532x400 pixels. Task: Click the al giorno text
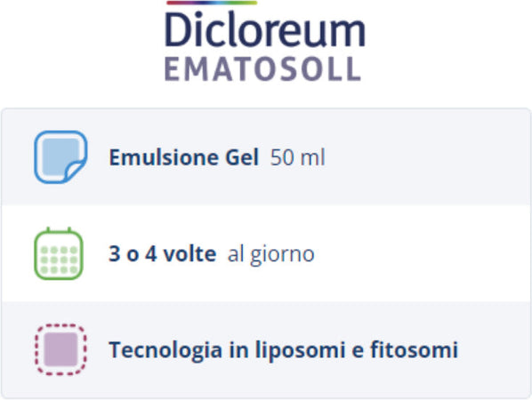(270, 254)
